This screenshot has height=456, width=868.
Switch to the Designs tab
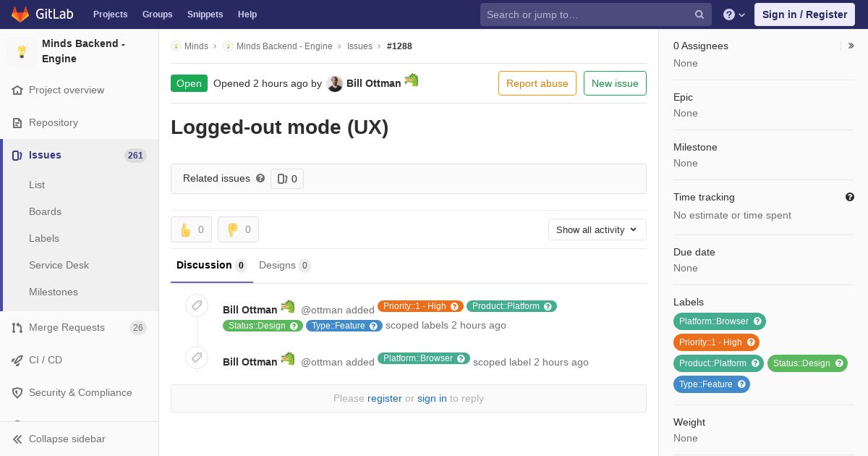pyautogui.click(x=285, y=266)
